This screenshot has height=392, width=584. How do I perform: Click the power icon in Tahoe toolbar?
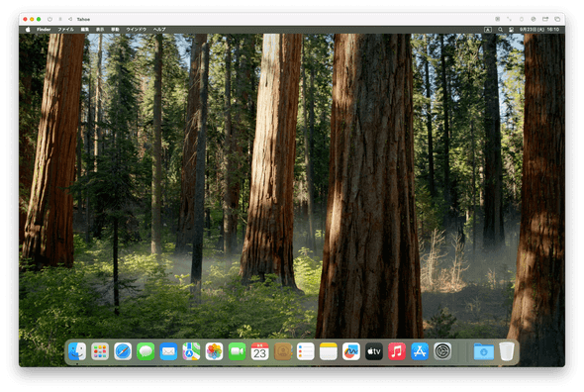pyautogui.click(x=49, y=19)
